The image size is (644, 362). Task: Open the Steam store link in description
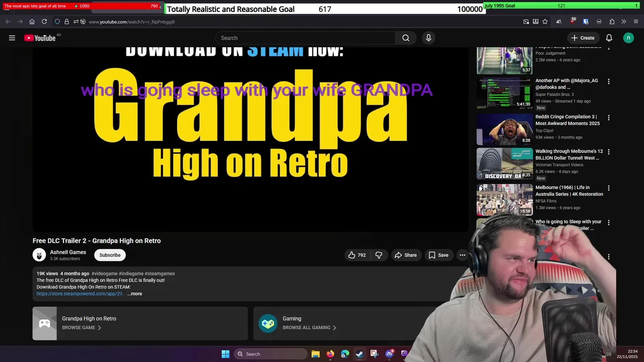coord(79,294)
